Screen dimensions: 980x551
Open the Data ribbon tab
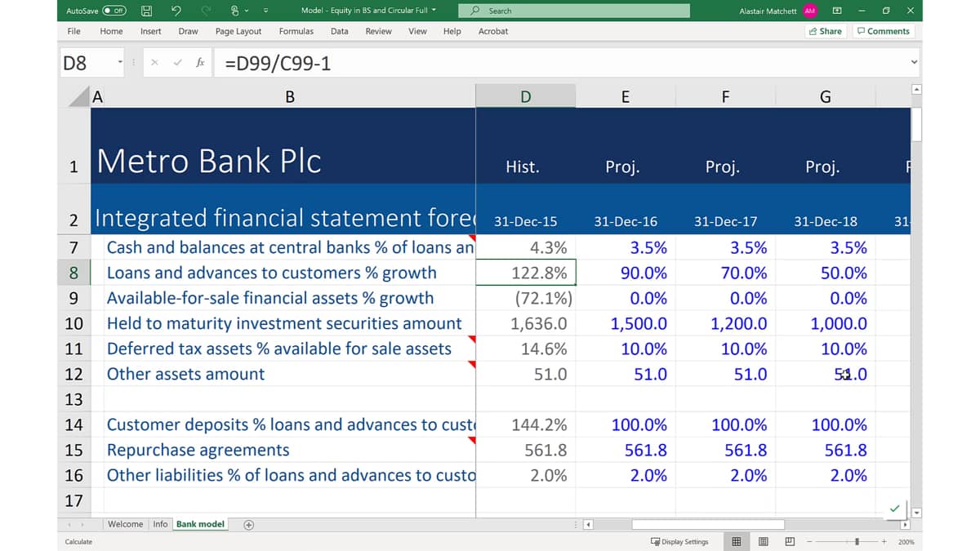[x=340, y=31]
